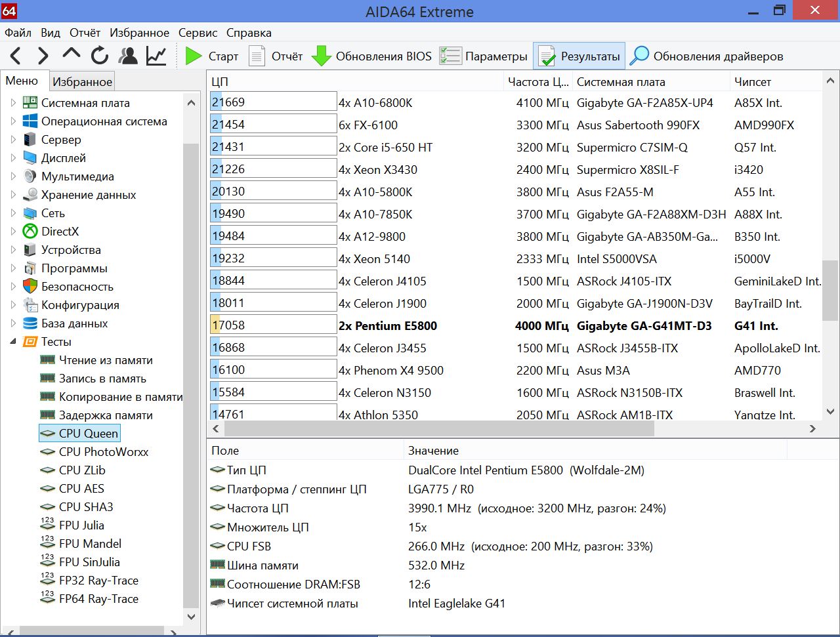Click the Безопасность shield icon

(30, 287)
